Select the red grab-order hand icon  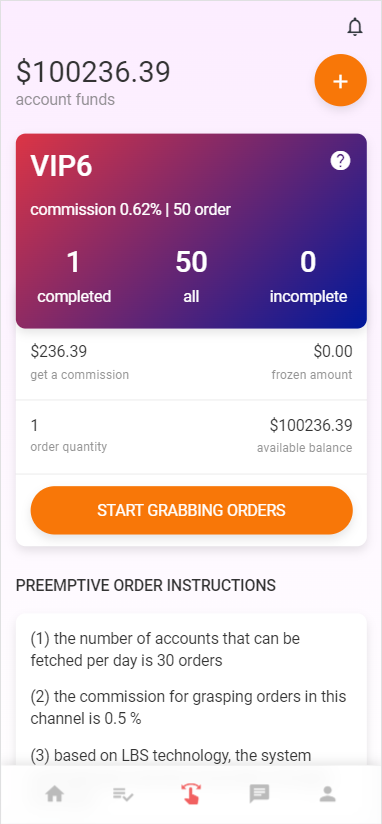click(191, 793)
